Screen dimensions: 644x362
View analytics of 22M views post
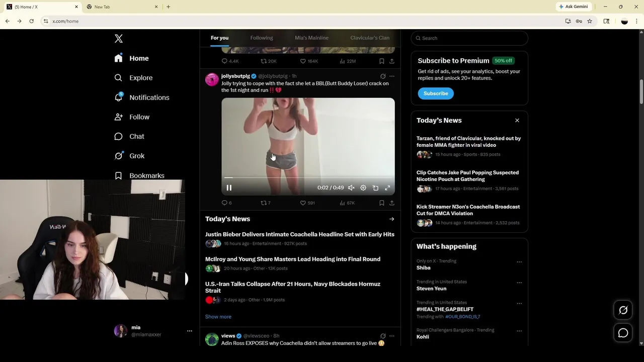point(348,61)
